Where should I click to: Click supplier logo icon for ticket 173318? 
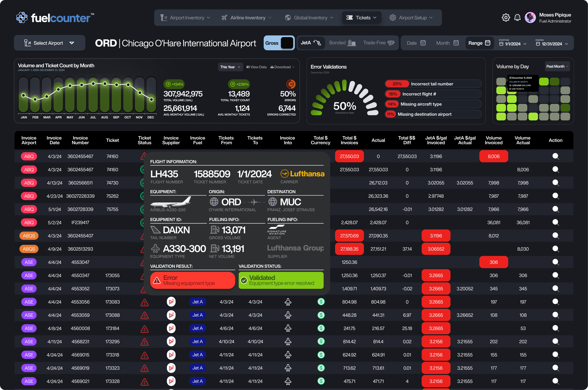click(171, 355)
